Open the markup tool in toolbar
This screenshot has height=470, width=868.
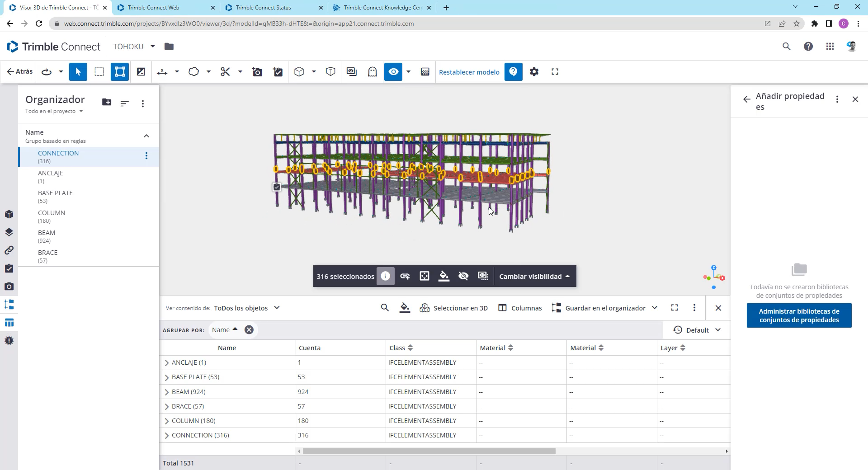[x=141, y=72]
